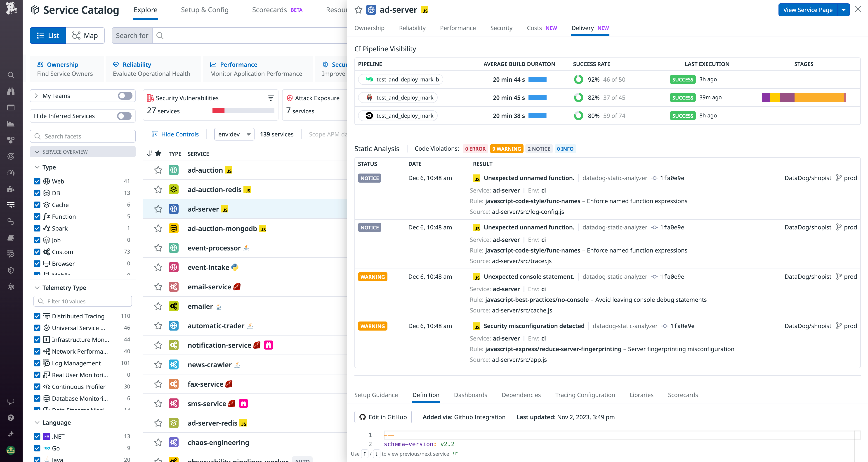Screen dimensions: 868x462
Task: Open the help question mark icon at sidebar bottom
Action: click(x=11, y=417)
